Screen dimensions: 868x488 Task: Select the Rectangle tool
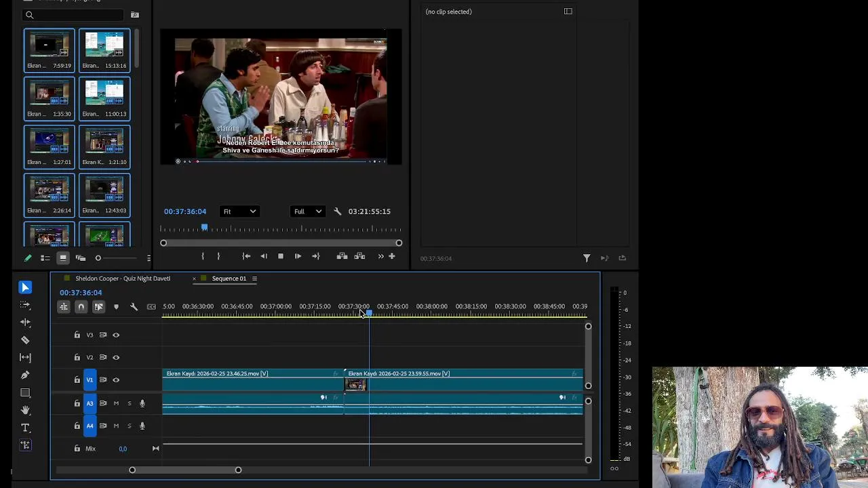point(25,392)
